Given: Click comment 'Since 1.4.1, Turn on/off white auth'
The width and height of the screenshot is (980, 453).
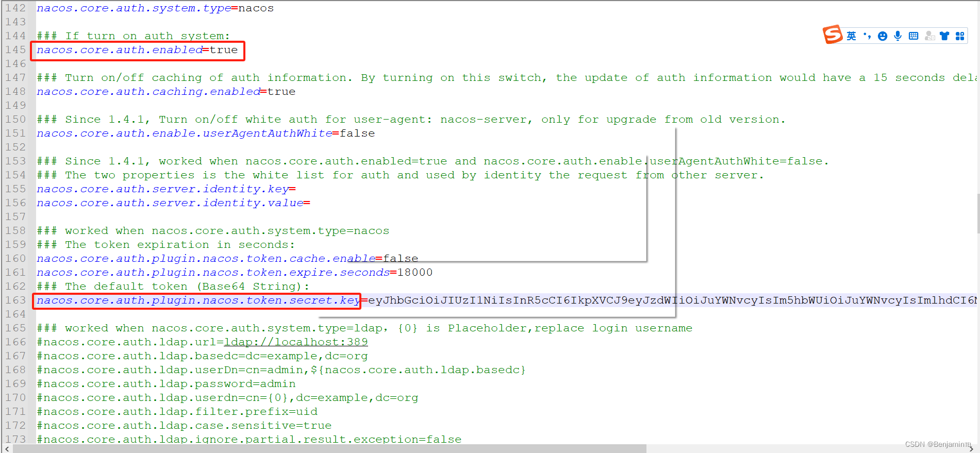Looking at the screenshot, I should coord(411,120).
